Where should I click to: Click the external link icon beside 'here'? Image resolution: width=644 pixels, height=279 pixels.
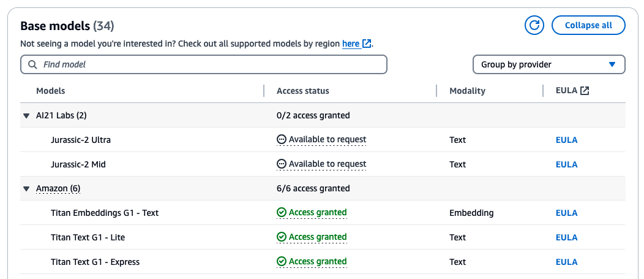(367, 44)
